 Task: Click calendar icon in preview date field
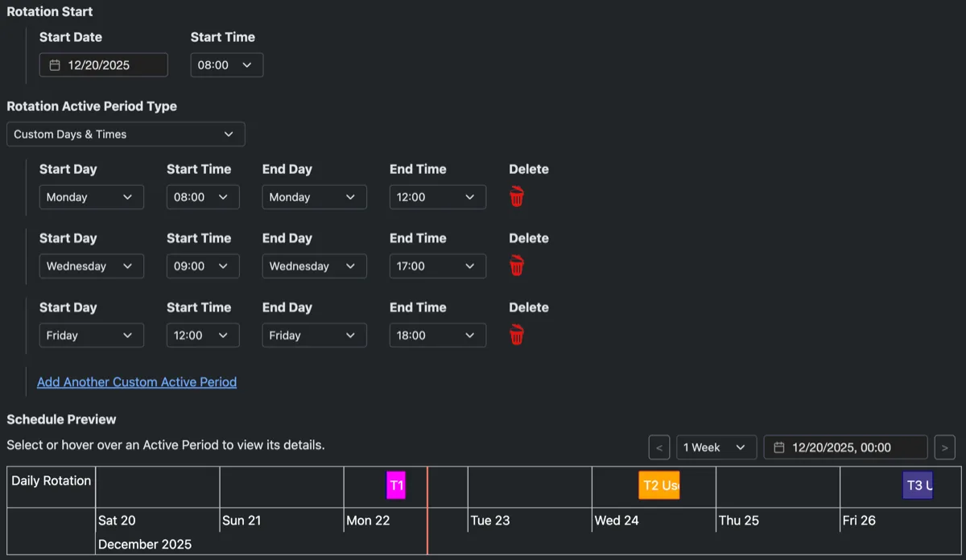click(779, 447)
